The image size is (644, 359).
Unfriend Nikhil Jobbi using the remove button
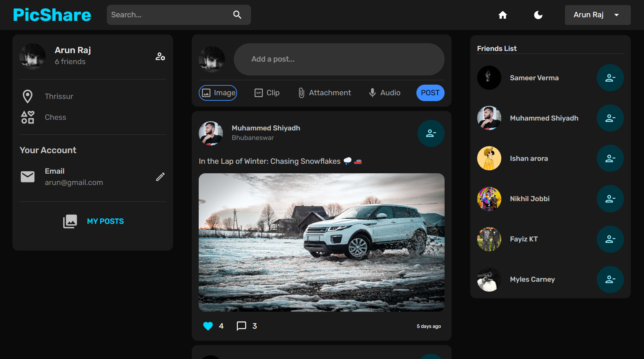tap(610, 199)
